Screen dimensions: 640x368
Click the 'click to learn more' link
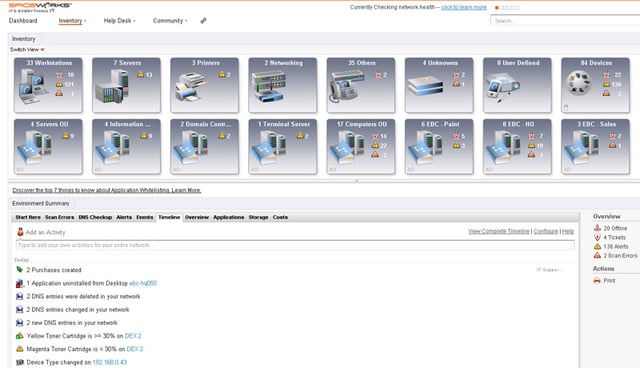464,7
